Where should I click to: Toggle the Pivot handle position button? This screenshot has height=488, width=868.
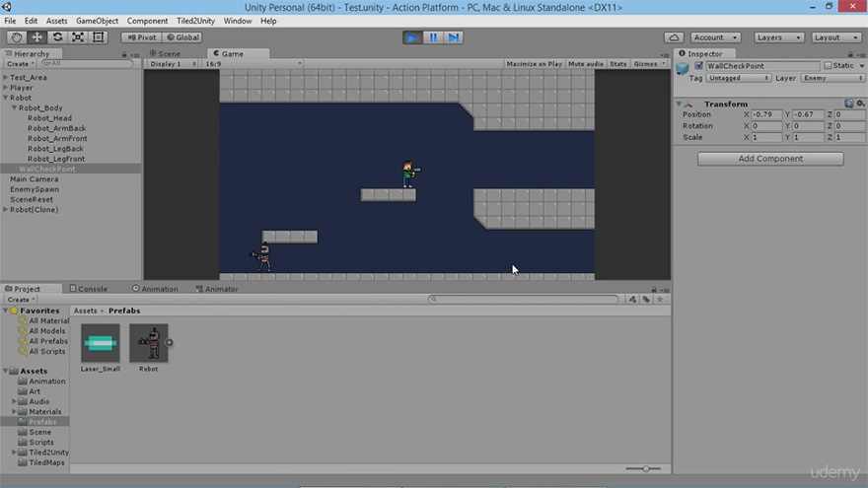(142, 37)
